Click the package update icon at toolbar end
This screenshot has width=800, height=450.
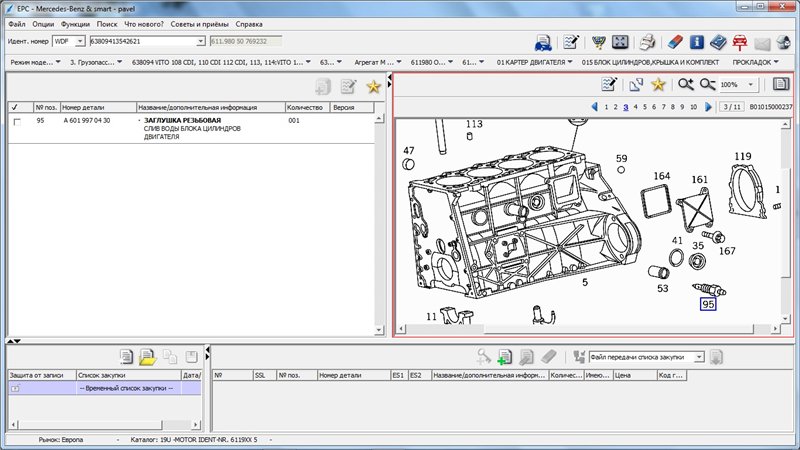click(784, 42)
